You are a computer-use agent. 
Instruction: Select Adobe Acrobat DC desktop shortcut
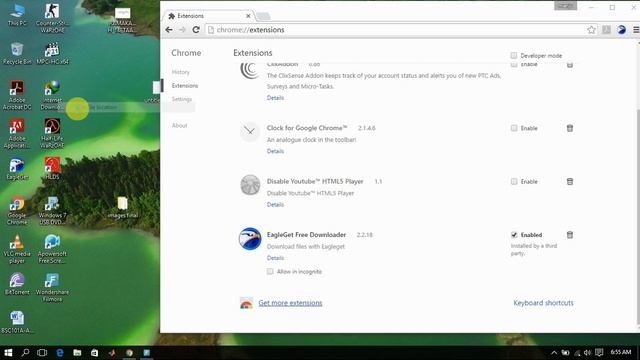click(17, 95)
